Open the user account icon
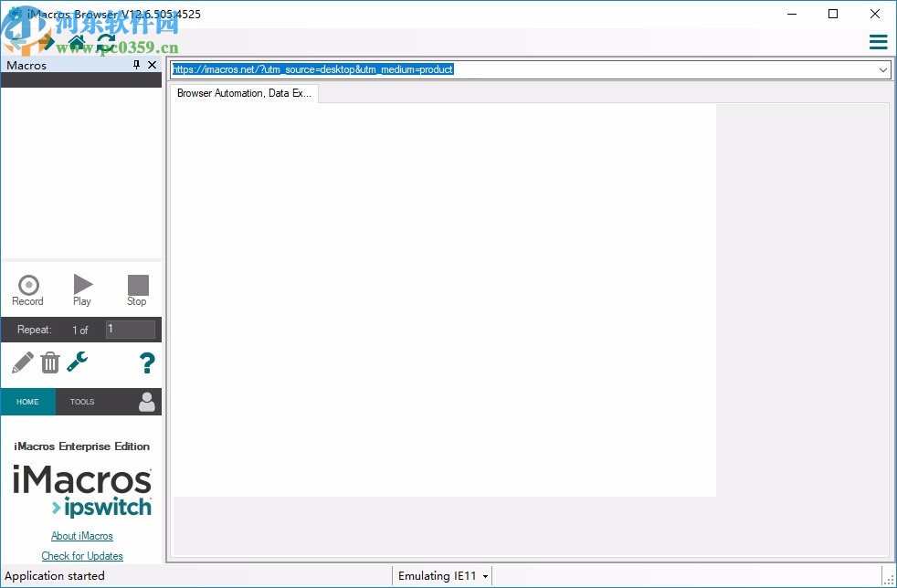The width and height of the screenshot is (897, 588). tap(147, 402)
